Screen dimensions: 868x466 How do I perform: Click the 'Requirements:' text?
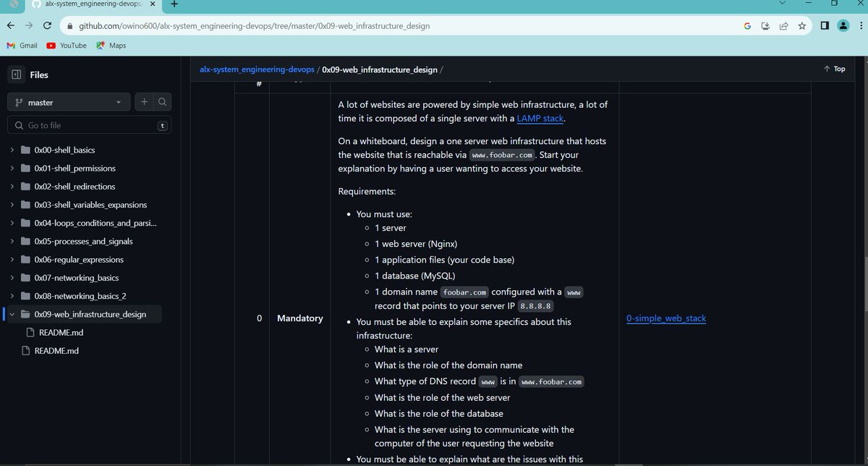[x=367, y=192]
